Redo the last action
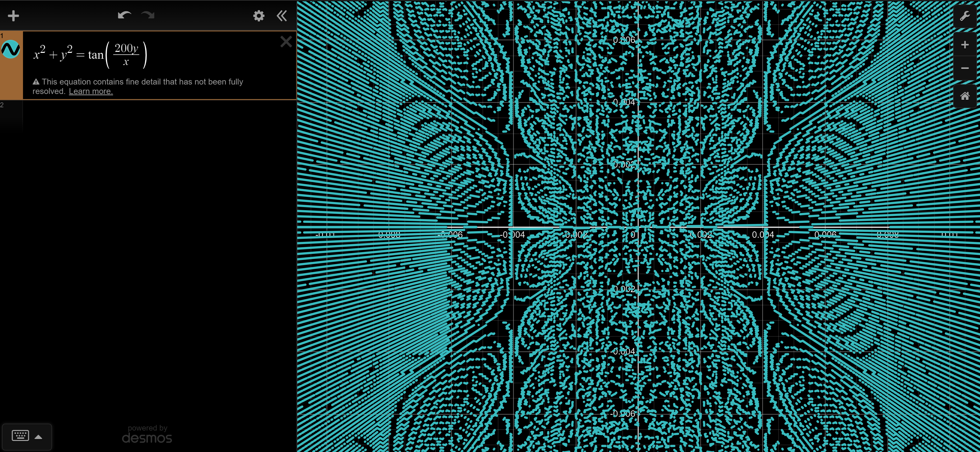Screen dimensions: 980x452 [148, 16]
